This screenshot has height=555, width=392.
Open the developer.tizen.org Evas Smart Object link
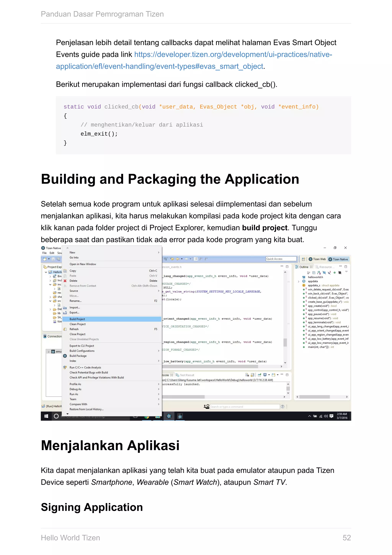point(194,60)
